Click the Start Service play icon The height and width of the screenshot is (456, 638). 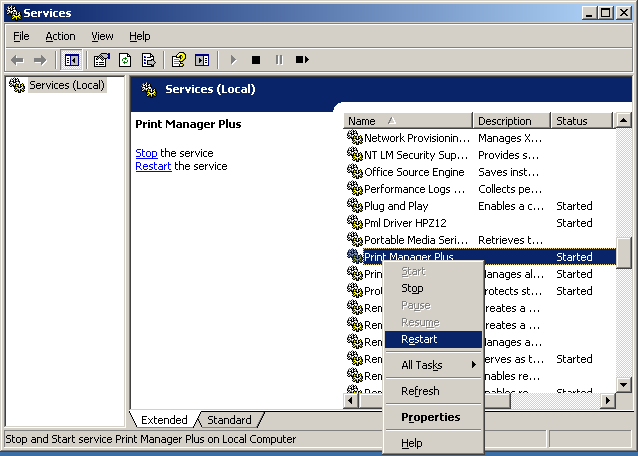point(233,60)
